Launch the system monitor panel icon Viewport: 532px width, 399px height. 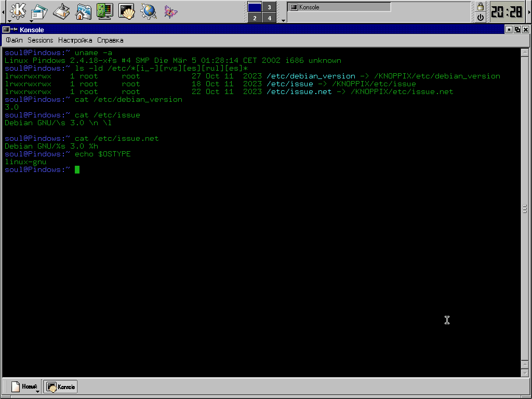tap(104, 11)
